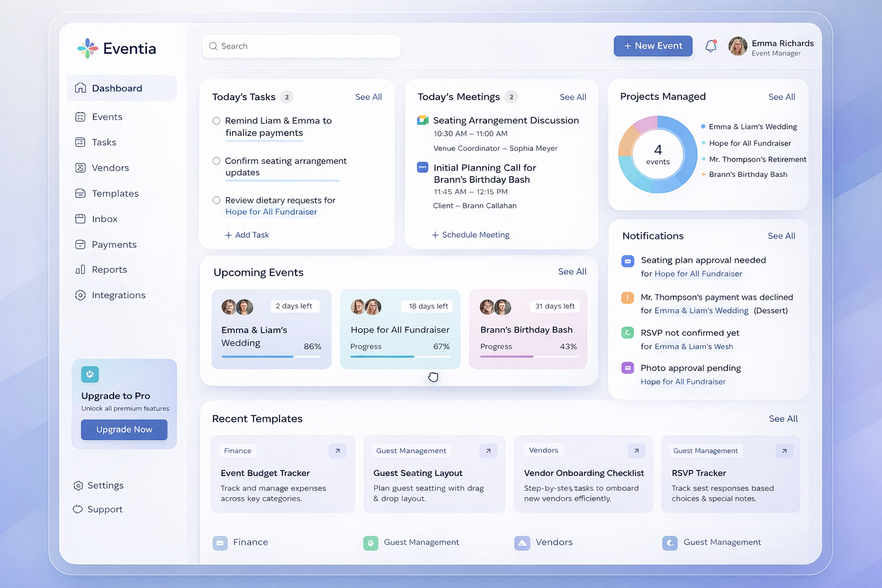Image resolution: width=882 pixels, height=588 pixels.
Task: Click the Eventia logo icon
Action: point(88,48)
